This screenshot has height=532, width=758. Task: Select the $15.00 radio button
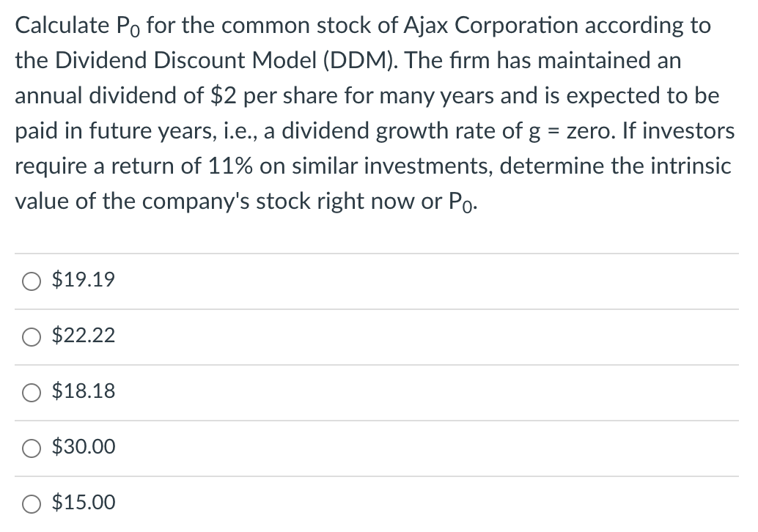click(32, 504)
